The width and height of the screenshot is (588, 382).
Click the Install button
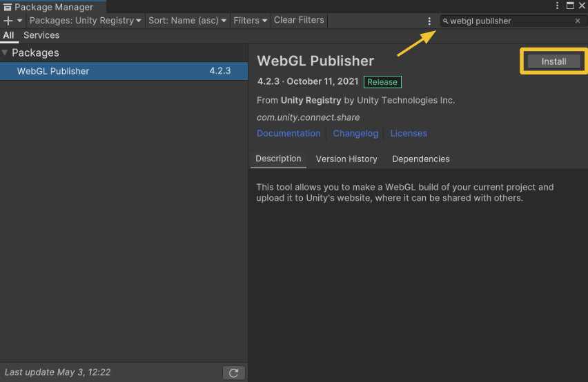tap(554, 61)
